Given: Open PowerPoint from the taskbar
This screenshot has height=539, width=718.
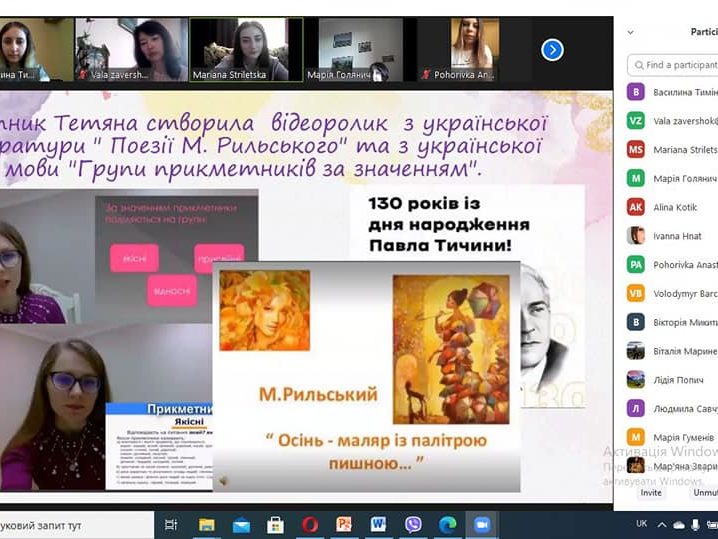Looking at the screenshot, I should coord(344,524).
